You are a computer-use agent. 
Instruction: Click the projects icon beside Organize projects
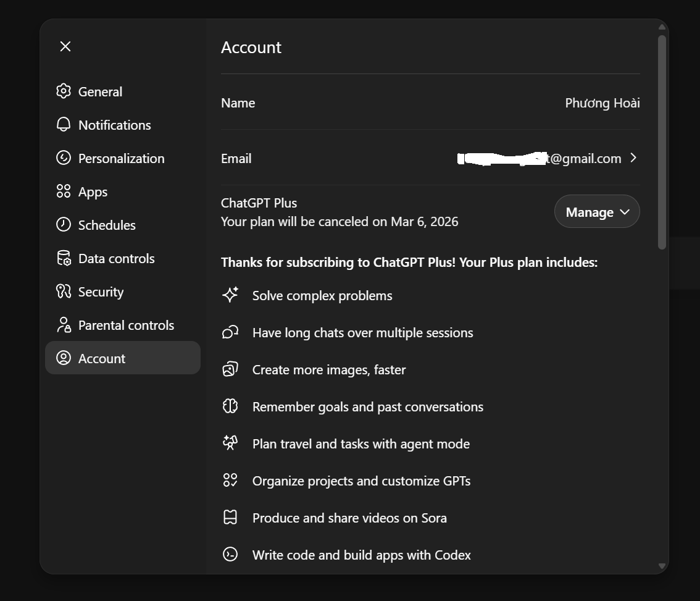230,480
